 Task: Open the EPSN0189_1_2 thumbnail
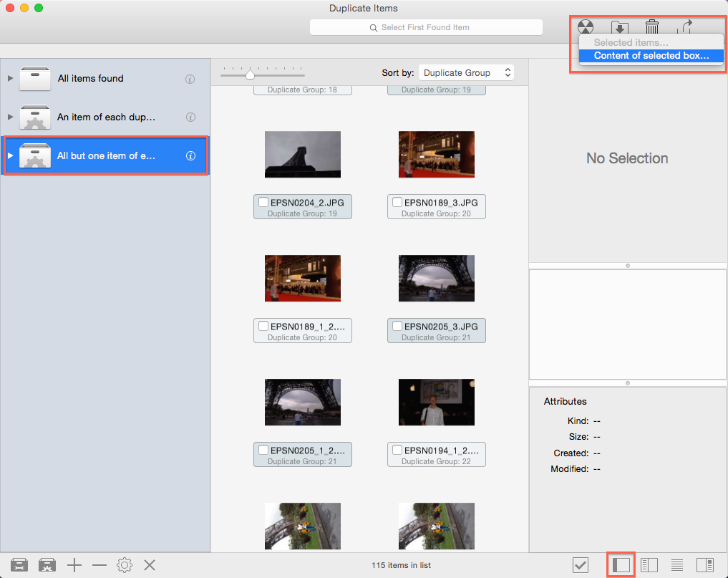tap(303, 279)
